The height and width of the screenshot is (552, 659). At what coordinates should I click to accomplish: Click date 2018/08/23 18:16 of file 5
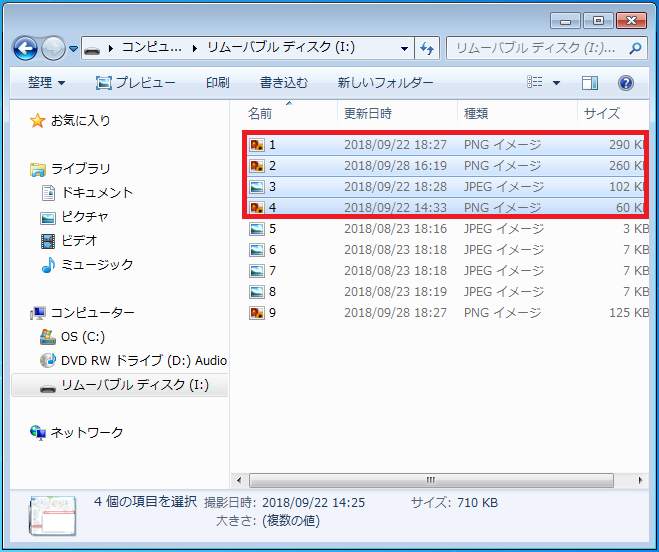395,229
